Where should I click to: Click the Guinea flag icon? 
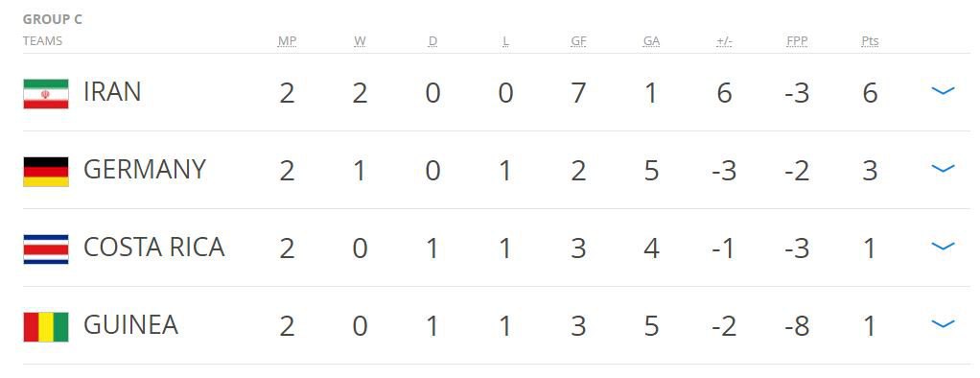46,327
